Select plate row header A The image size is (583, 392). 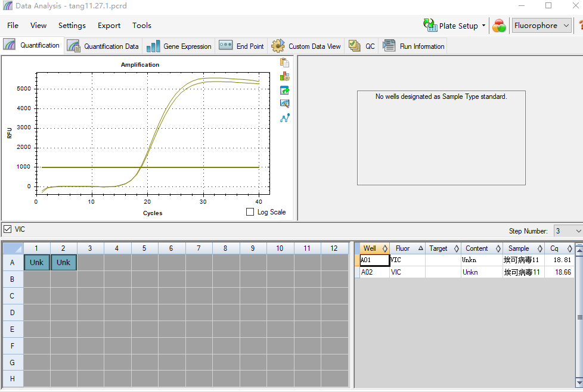(13, 262)
